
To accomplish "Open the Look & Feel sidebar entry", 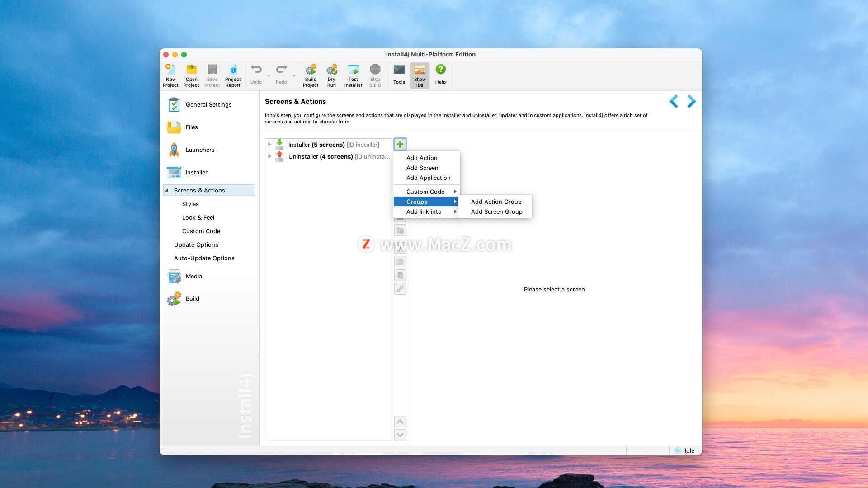I will [x=198, y=217].
